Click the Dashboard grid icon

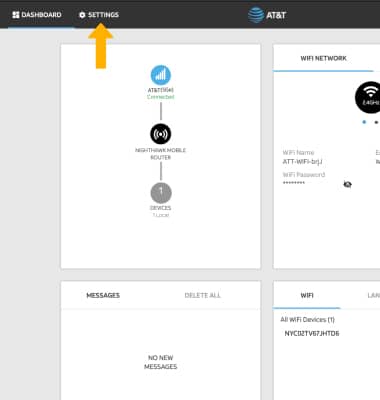click(x=16, y=15)
